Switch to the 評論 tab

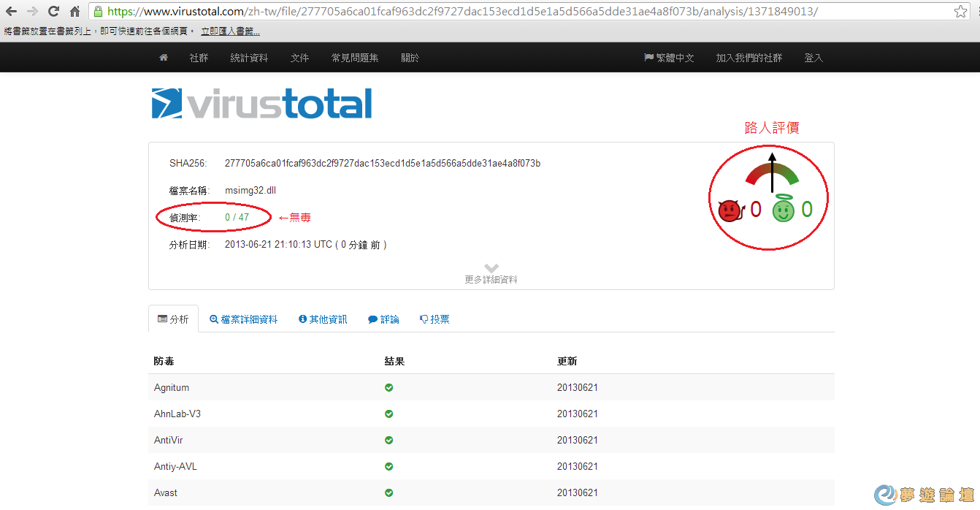[383, 319]
